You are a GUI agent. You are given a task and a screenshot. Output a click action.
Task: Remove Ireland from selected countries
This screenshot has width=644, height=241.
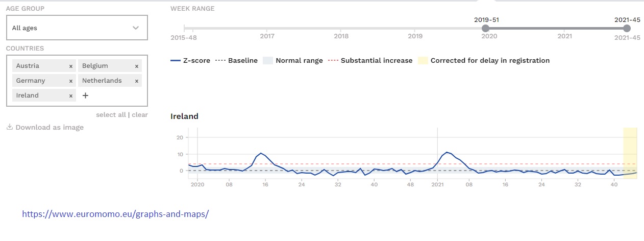[71, 96]
